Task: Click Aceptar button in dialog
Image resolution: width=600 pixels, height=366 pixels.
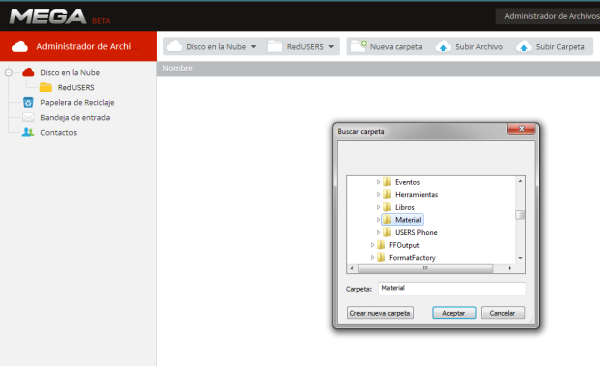Action: [x=454, y=313]
